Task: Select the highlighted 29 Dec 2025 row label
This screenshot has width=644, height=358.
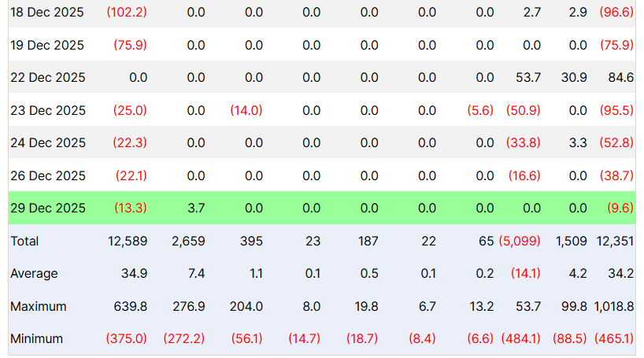Action: pyautogui.click(x=48, y=208)
